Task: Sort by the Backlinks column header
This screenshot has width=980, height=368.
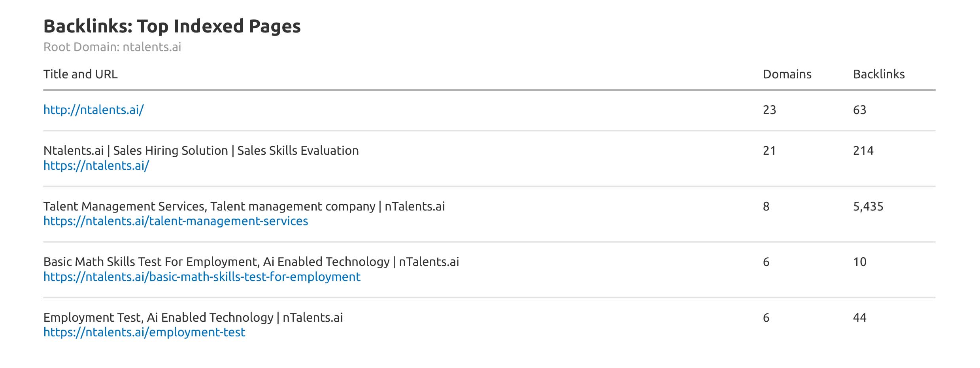Action: pyautogui.click(x=878, y=74)
